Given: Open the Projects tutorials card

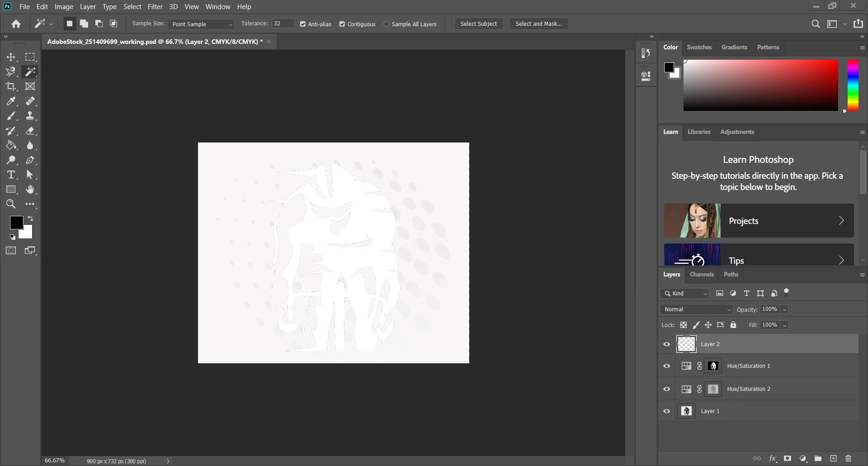Looking at the screenshot, I should click(759, 221).
